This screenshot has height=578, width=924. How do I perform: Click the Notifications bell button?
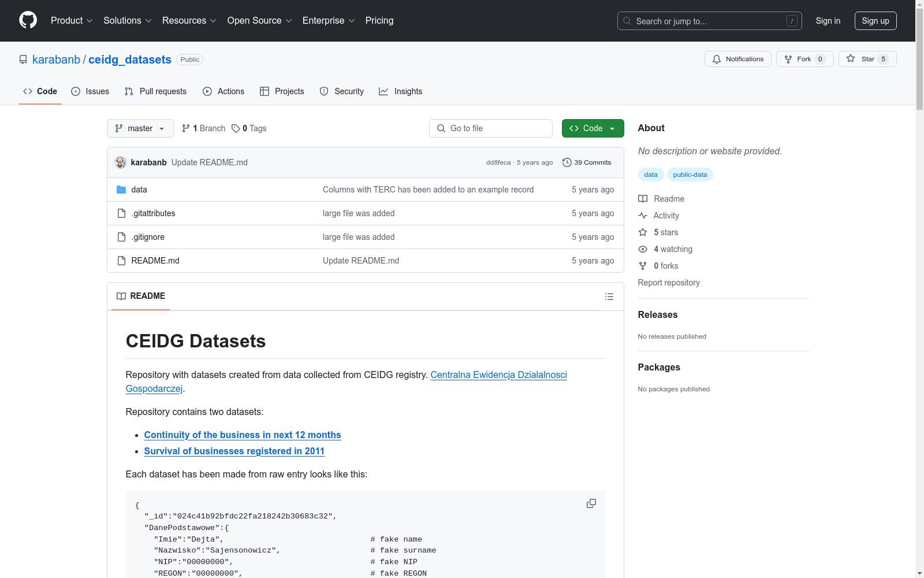(737, 59)
